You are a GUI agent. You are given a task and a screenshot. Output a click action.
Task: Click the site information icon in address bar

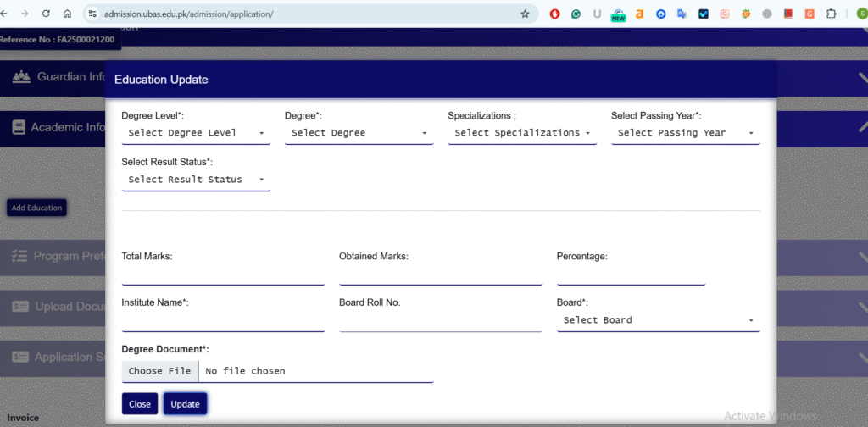coord(92,14)
